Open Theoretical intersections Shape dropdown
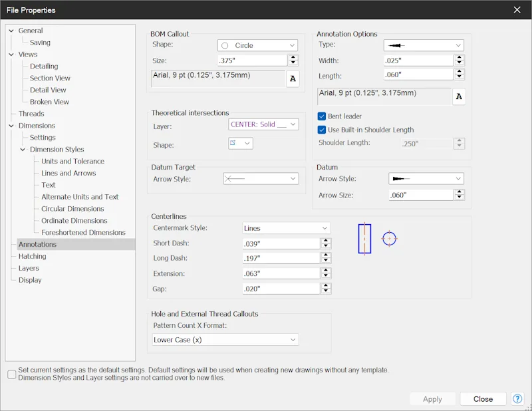Image resolution: width=532 pixels, height=411 pixels. tap(241, 143)
